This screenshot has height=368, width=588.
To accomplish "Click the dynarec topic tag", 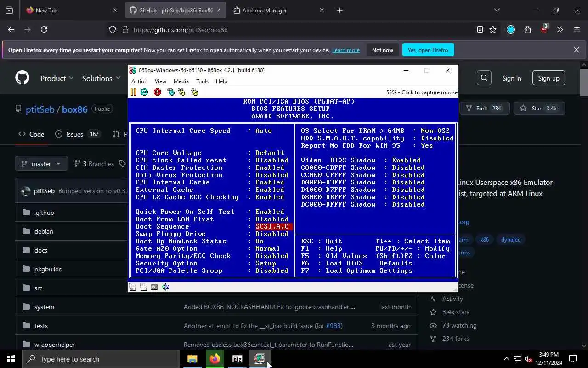I will coord(510,240).
